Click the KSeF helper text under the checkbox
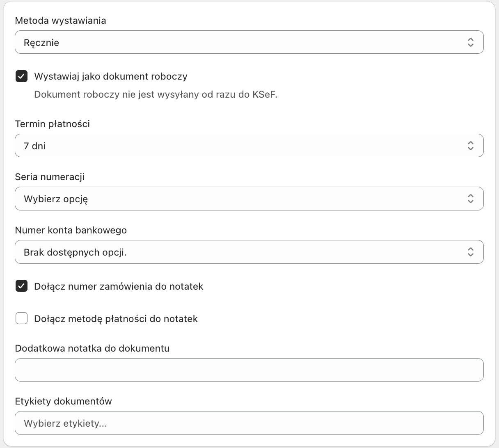 (156, 94)
